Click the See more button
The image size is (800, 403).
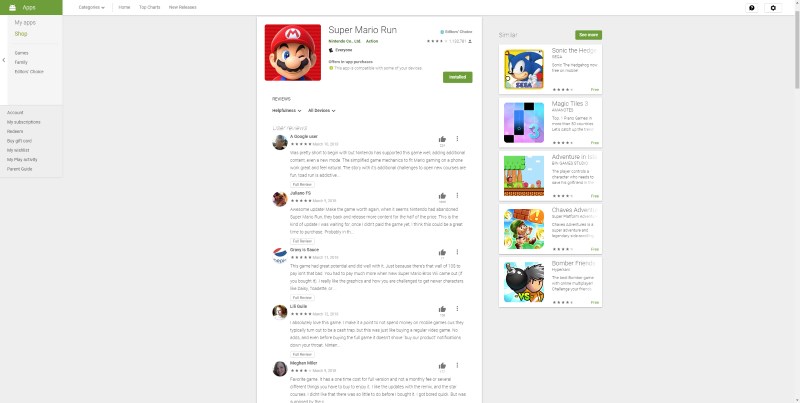[588, 35]
